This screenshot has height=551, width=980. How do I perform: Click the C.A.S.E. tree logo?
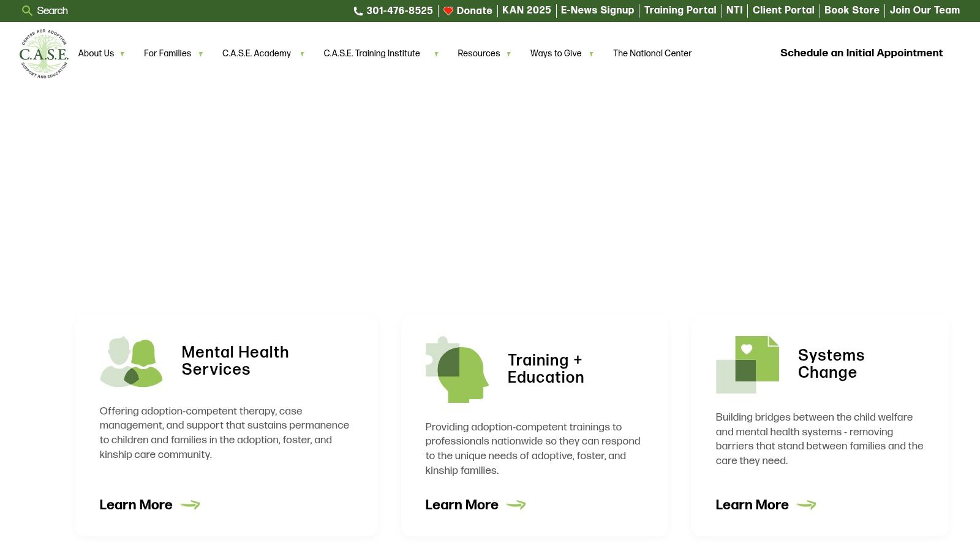click(x=43, y=54)
